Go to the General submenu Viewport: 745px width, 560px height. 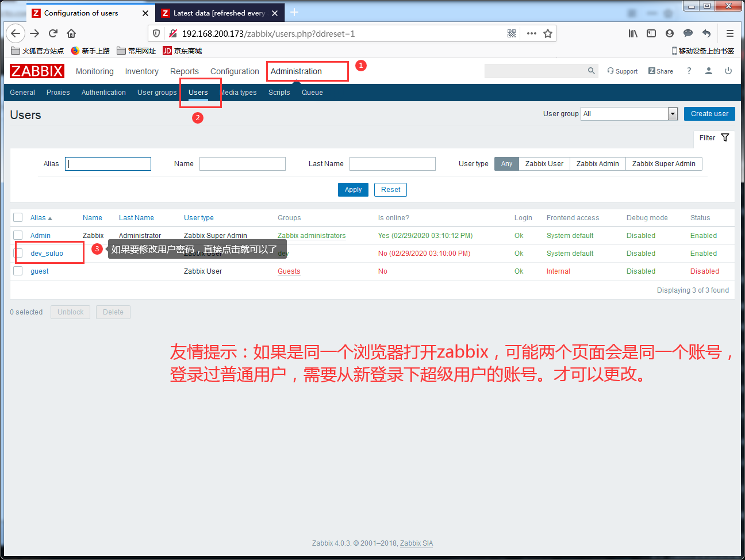[22, 93]
